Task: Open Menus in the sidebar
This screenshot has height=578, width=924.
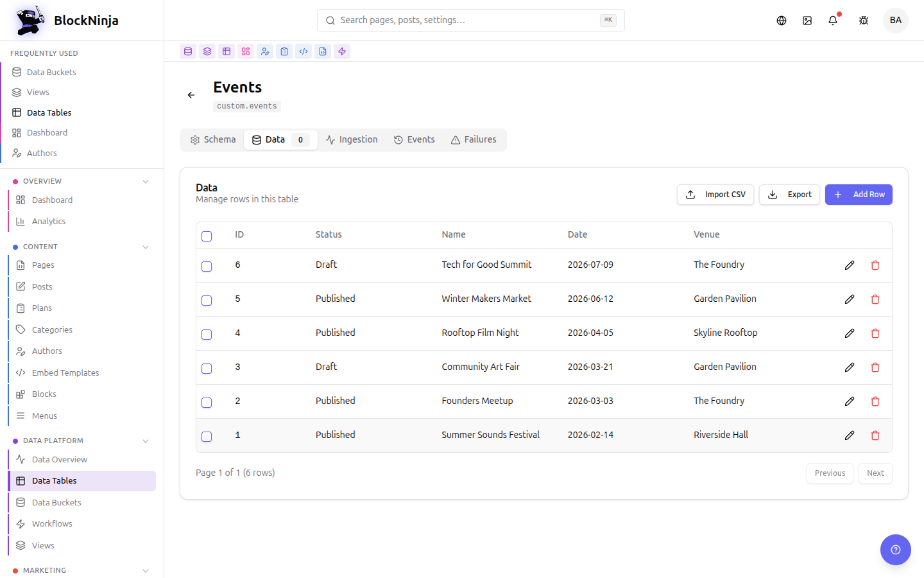Action: tap(82, 416)
